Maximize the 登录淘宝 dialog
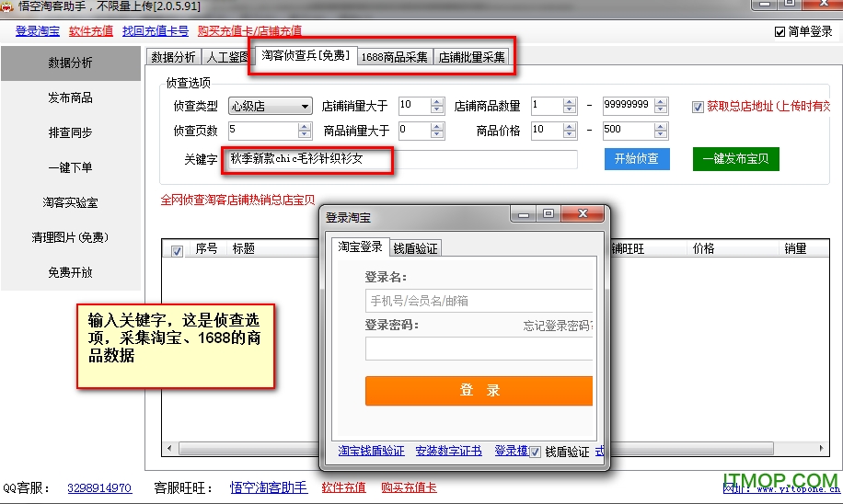Viewport: 843px width, 504px height. 548,214
